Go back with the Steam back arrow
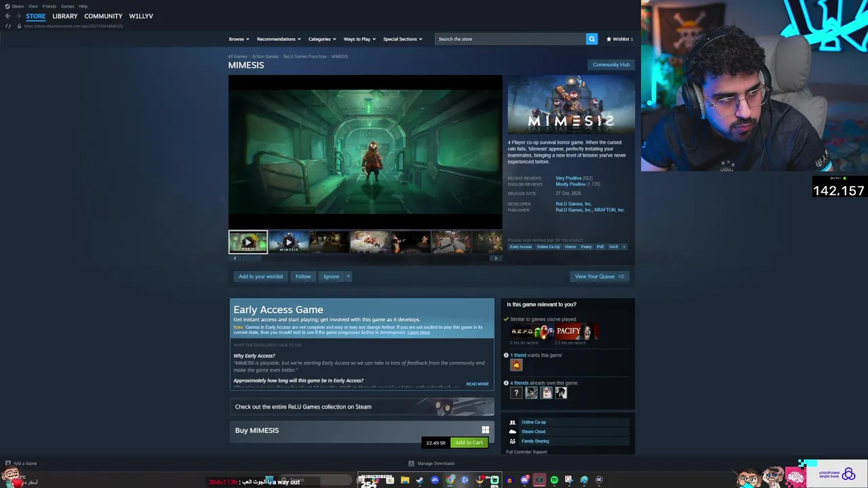The image size is (868, 488). [7, 16]
